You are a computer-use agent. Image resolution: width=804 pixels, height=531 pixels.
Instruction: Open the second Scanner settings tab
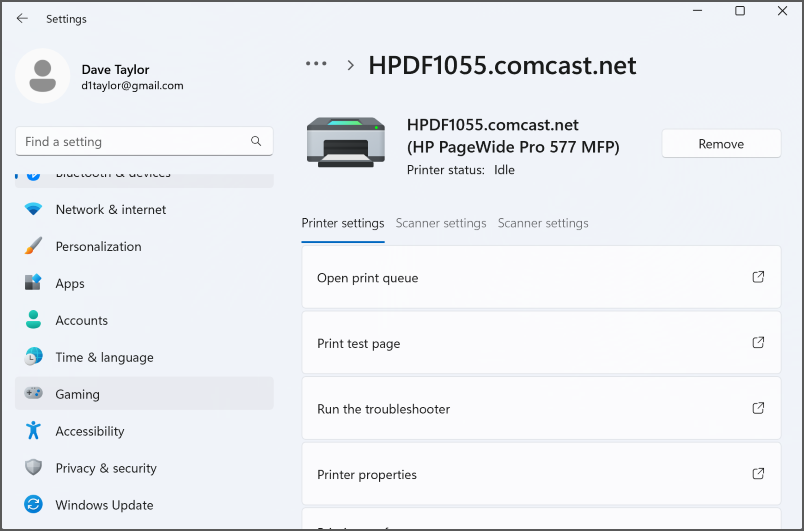tap(543, 223)
